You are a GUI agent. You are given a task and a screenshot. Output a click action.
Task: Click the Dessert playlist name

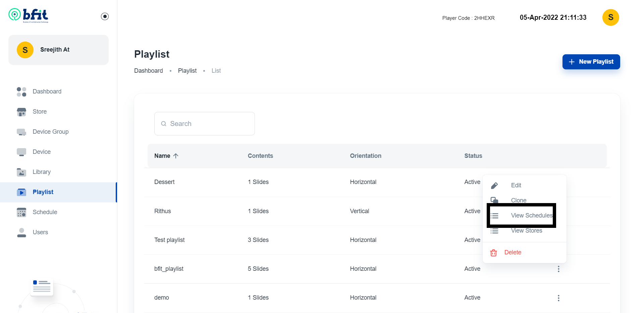pos(164,182)
